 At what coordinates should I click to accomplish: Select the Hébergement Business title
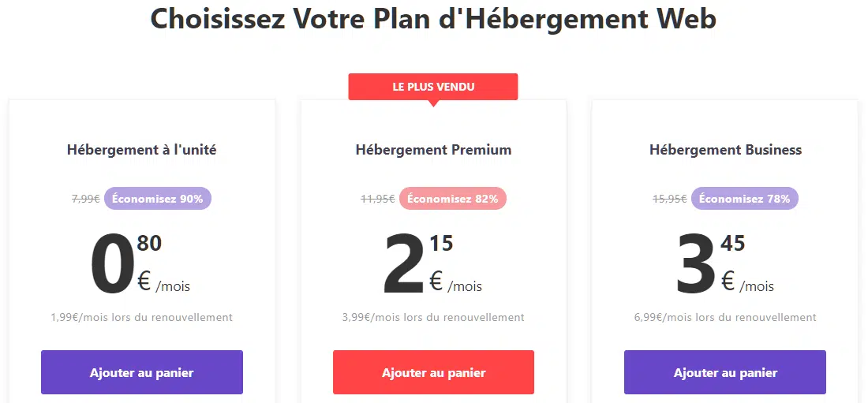pyautogui.click(x=725, y=150)
